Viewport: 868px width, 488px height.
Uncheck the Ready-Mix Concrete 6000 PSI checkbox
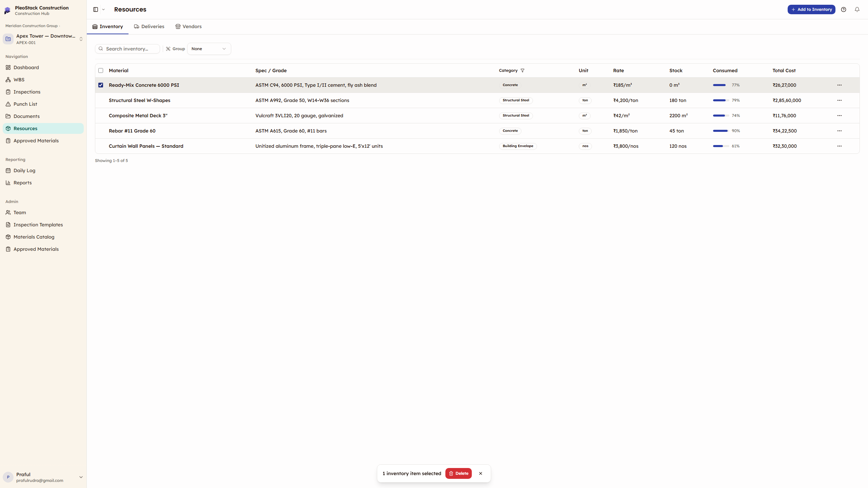point(101,85)
